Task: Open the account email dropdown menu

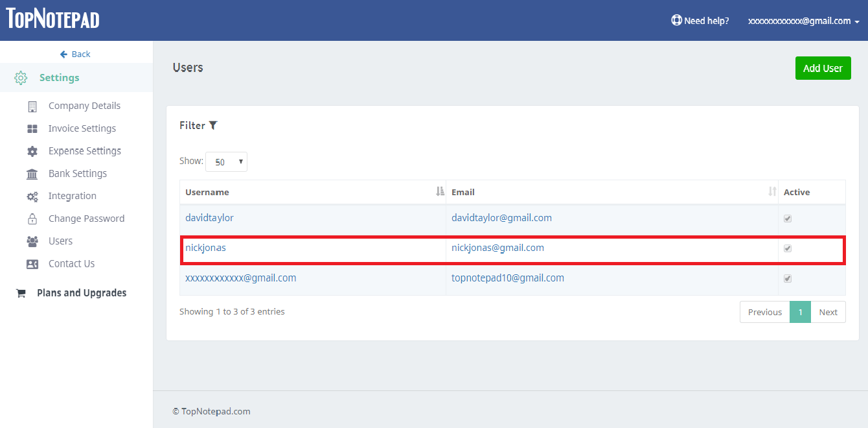Action: (804, 21)
